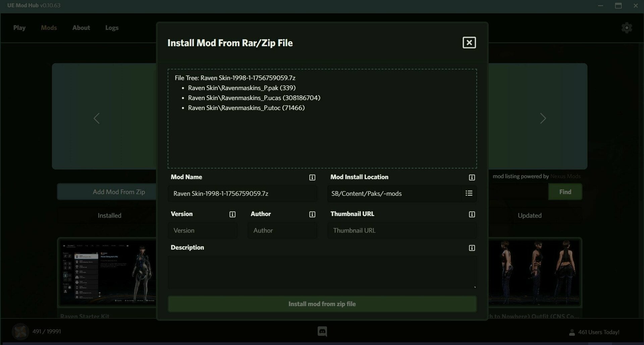Open the Mod Name info icon

click(312, 177)
